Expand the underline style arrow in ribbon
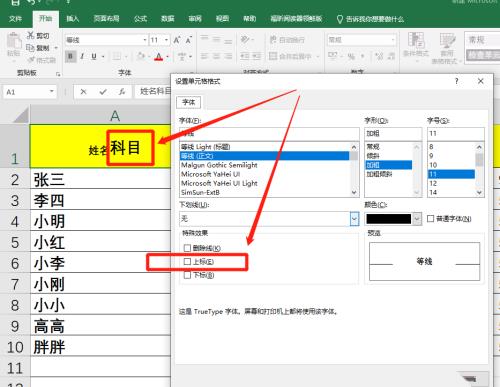This screenshot has width=500, height=387. 103,56
